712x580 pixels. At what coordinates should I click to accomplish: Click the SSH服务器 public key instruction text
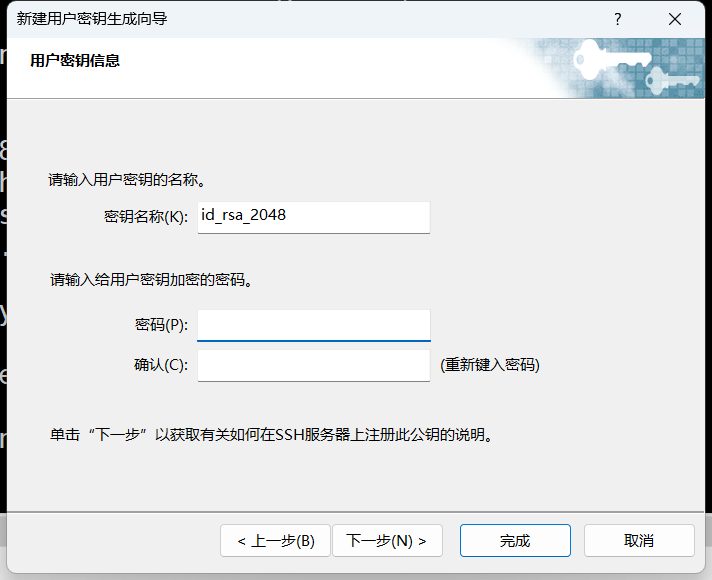(x=272, y=436)
